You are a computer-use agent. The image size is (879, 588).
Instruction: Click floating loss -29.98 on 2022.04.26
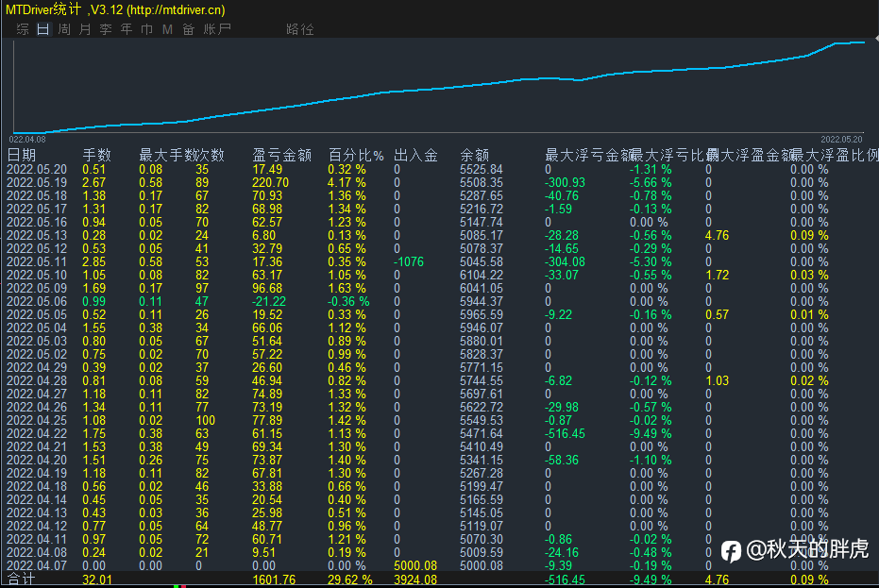(562, 408)
